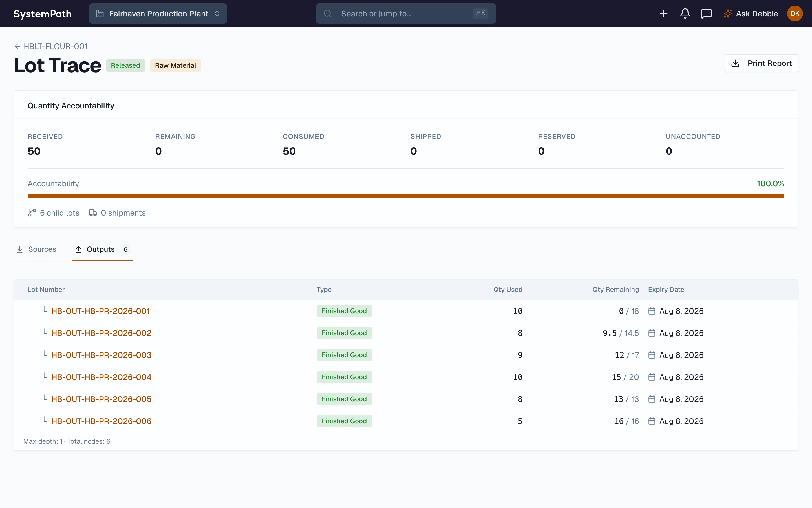The height and width of the screenshot is (508, 812).
Task: Open lot HB-OUT-HB-PR-2026-001
Action: (101, 311)
